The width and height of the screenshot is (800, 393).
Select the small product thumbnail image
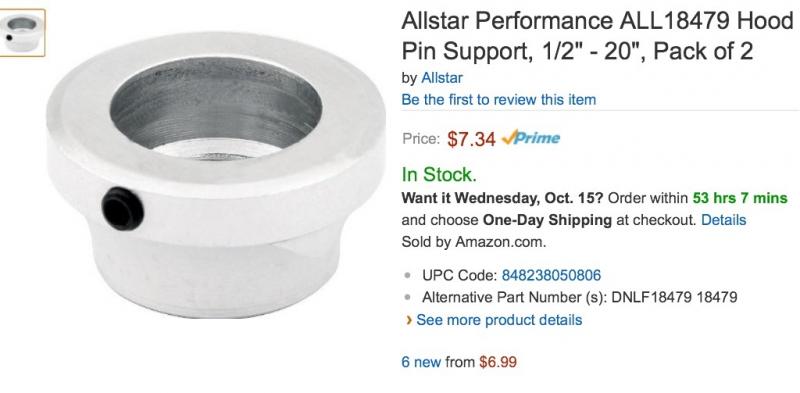coord(22,33)
